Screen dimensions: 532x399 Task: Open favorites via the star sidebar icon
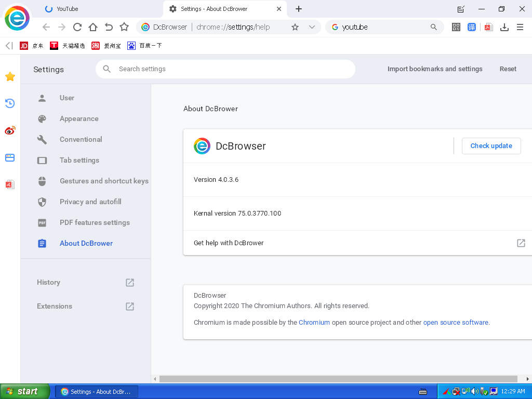[10, 76]
